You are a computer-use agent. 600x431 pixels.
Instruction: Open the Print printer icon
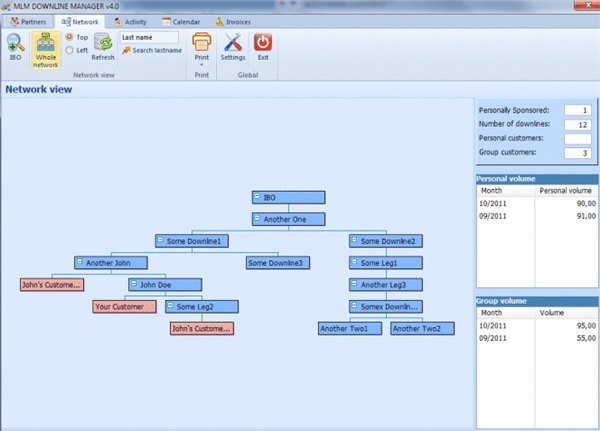point(202,42)
